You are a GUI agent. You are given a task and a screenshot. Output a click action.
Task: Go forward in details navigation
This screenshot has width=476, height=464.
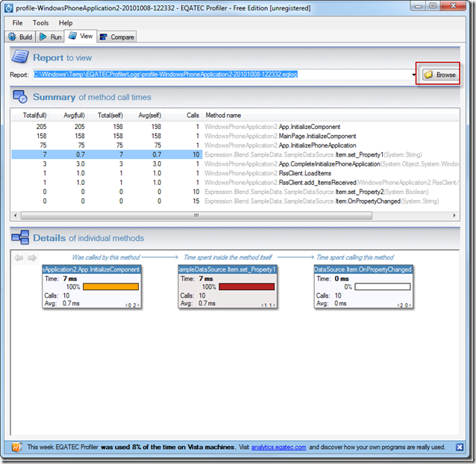[32, 258]
